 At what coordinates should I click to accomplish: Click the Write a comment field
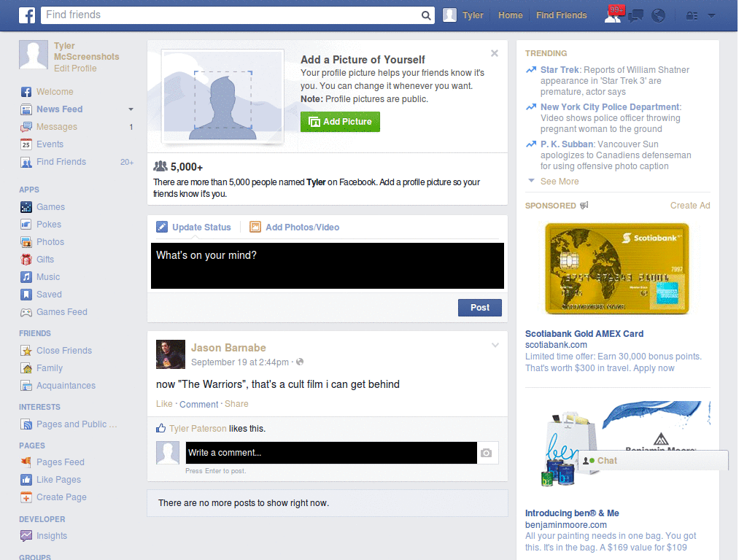pyautogui.click(x=331, y=453)
